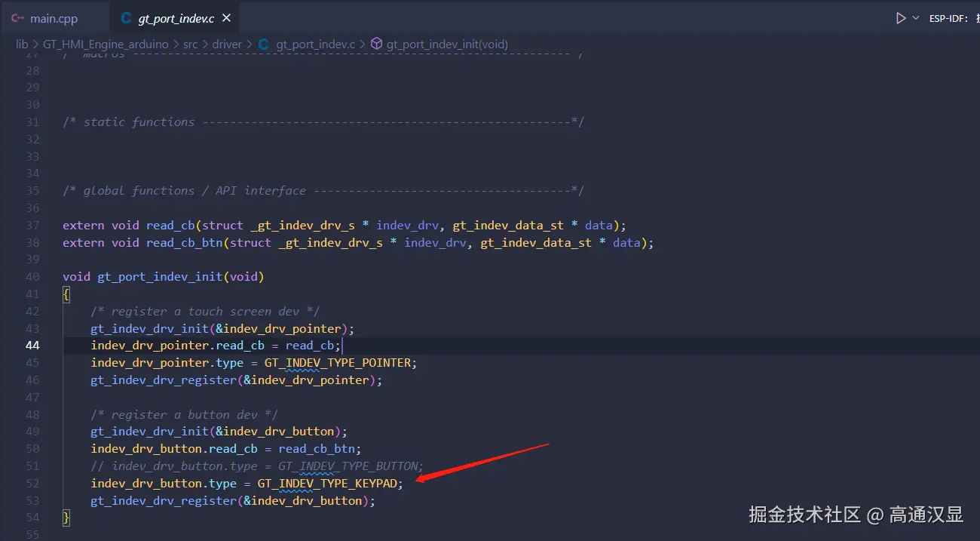Click the 'global functions / API interface' comment
Viewport: 980px width, 541px height.
tap(323, 191)
